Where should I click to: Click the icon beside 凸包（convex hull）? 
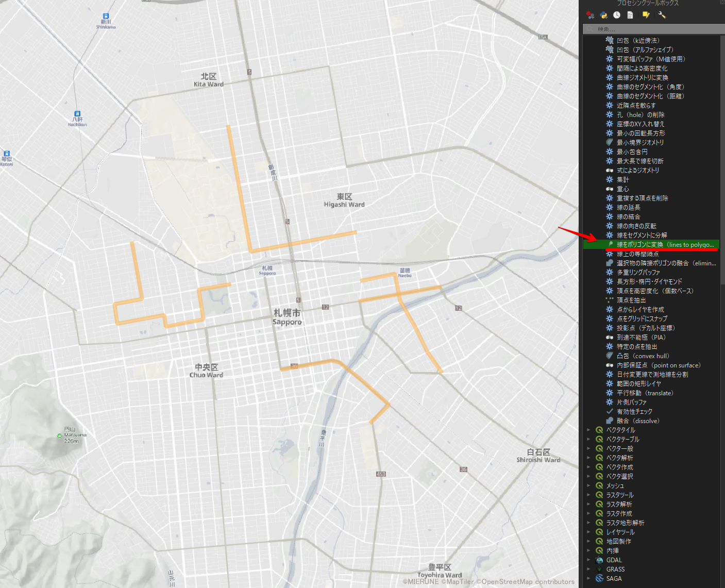click(x=610, y=356)
